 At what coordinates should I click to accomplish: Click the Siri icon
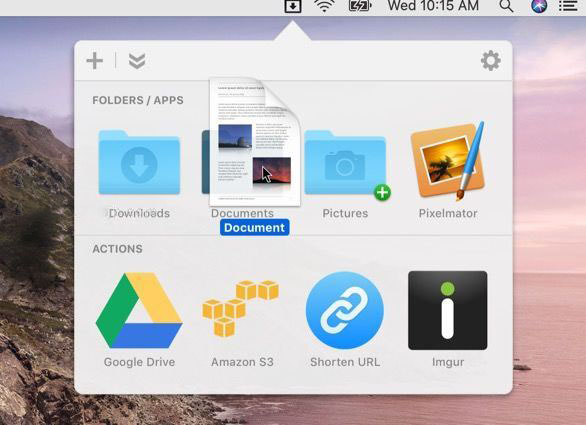(539, 6)
